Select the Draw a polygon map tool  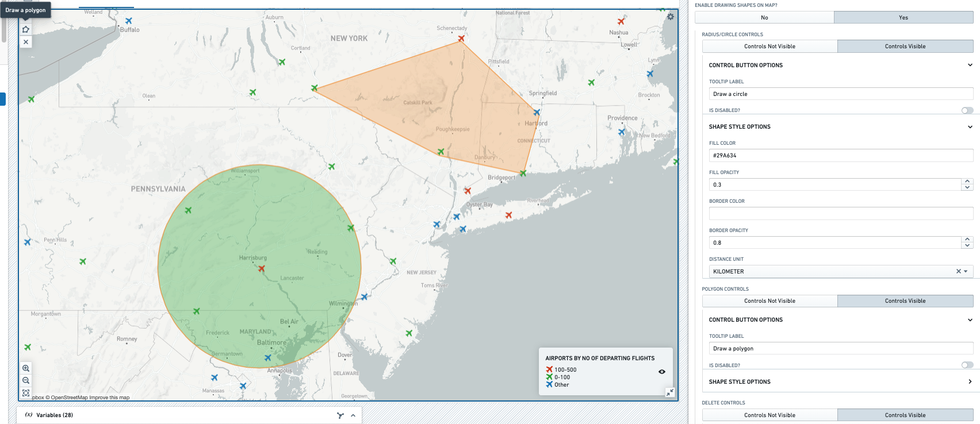pos(26,29)
